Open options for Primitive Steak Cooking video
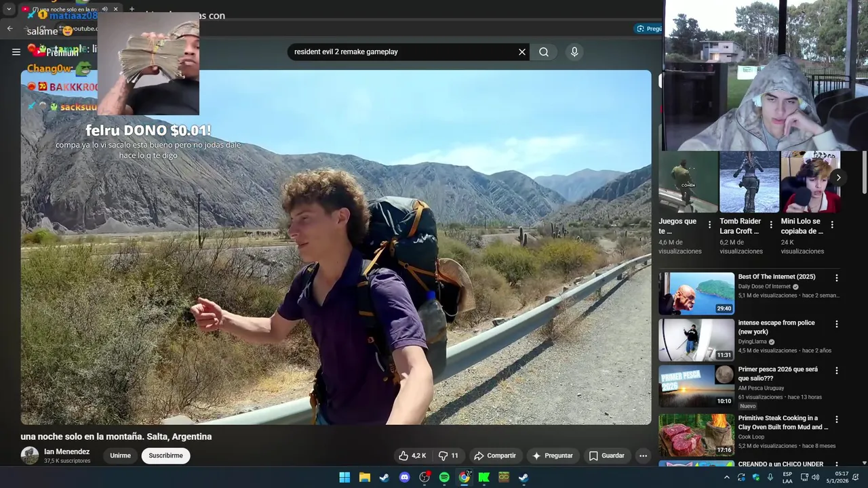This screenshot has height=488, width=868. point(836,420)
